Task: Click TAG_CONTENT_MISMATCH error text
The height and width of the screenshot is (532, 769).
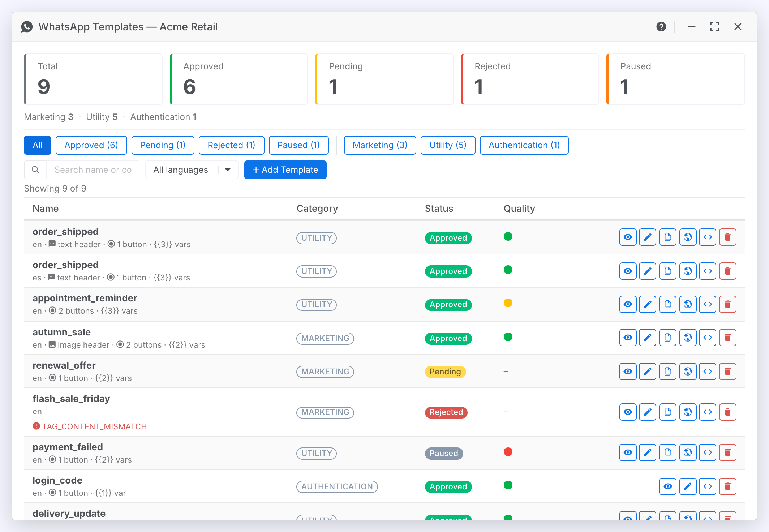Action: pos(94,426)
